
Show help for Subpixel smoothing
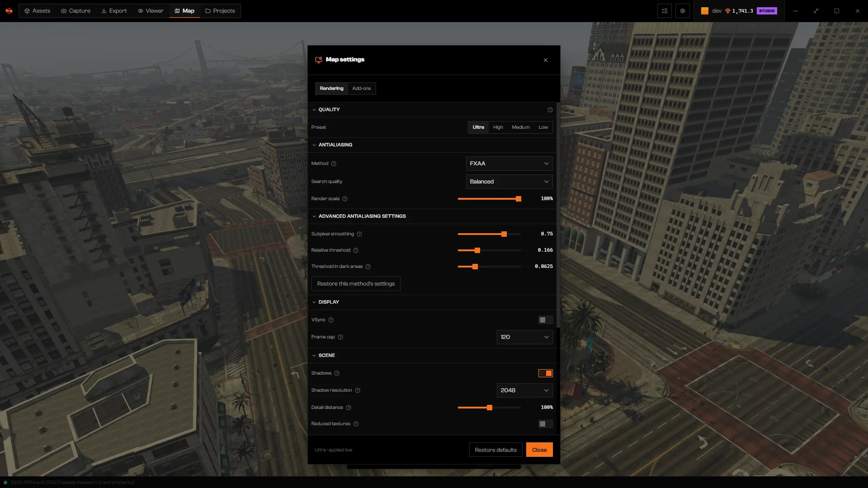[359, 234]
